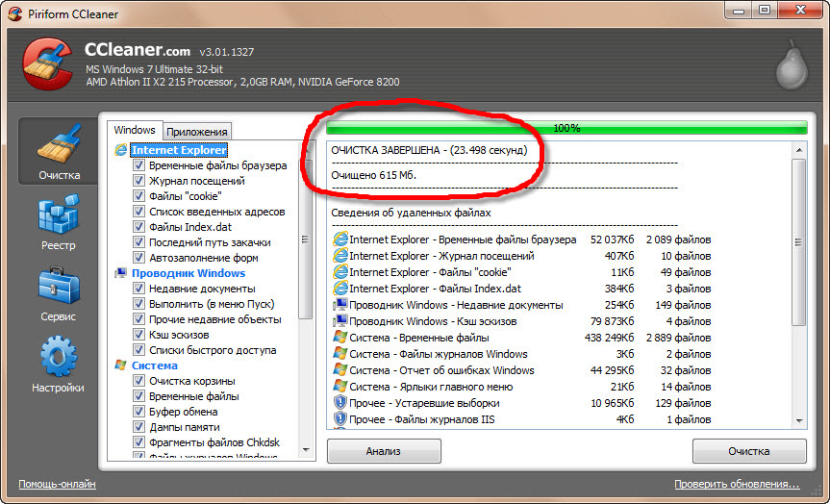This screenshot has width=830, height=504.
Task: Click Windows icon beside Отчет об ошибках result
Action: pyautogui.click(x=340, y=370)
